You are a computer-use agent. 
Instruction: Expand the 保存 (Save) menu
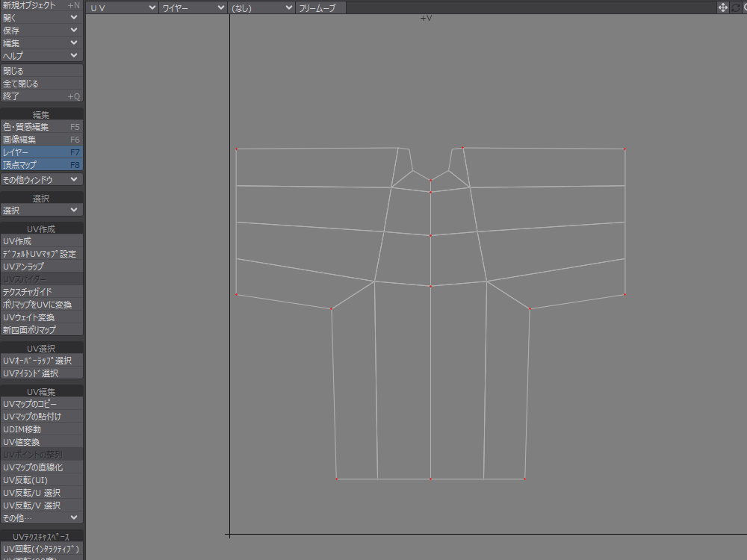click(41, 31)
